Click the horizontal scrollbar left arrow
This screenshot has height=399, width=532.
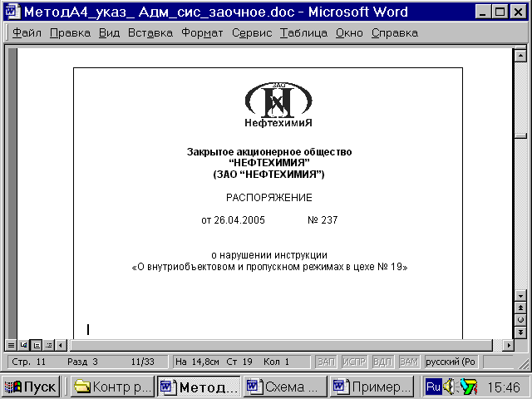point(61,346)
